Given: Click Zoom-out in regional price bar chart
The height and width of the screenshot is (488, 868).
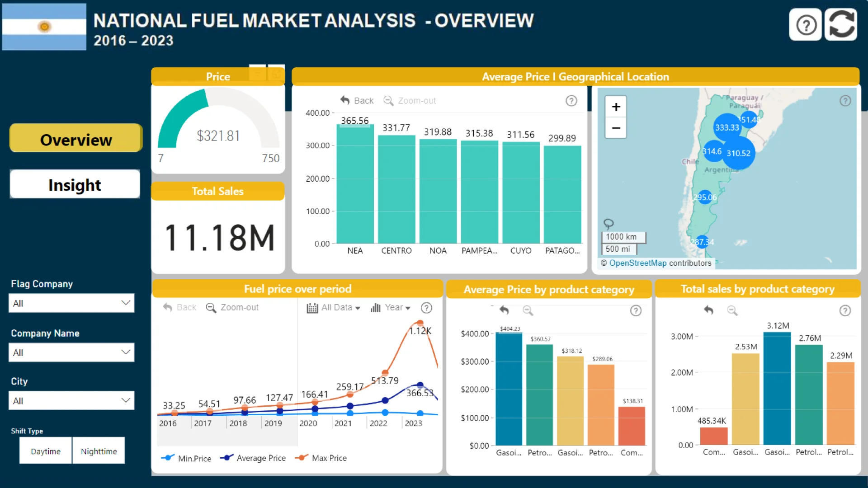Looking at the screenshot, I should pos(410,100).
